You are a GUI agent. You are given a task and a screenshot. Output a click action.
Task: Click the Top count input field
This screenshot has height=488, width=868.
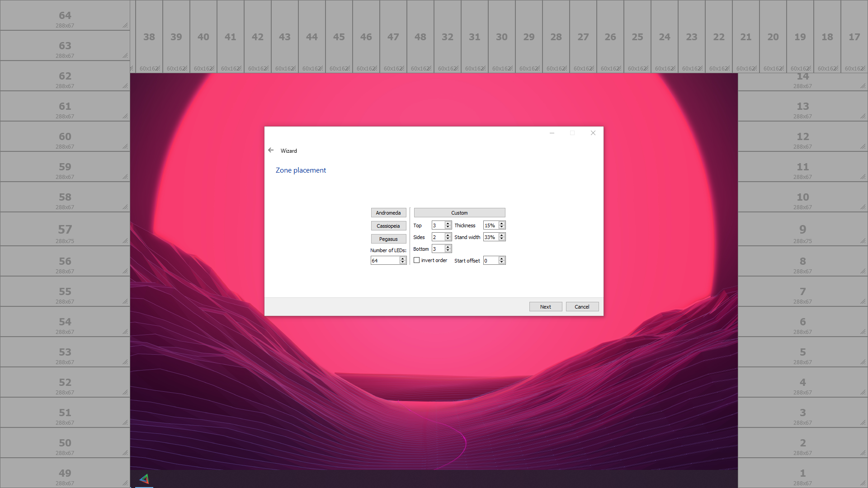pyautogui.click(x=438, y=225)
